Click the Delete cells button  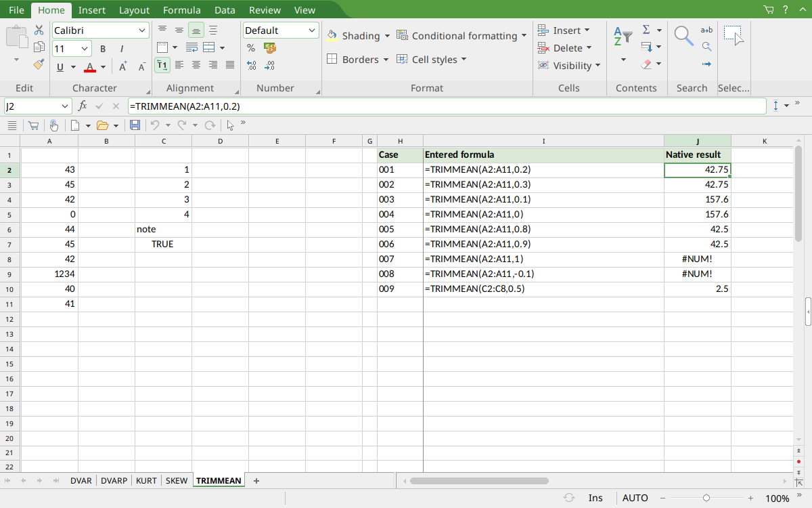565,48
